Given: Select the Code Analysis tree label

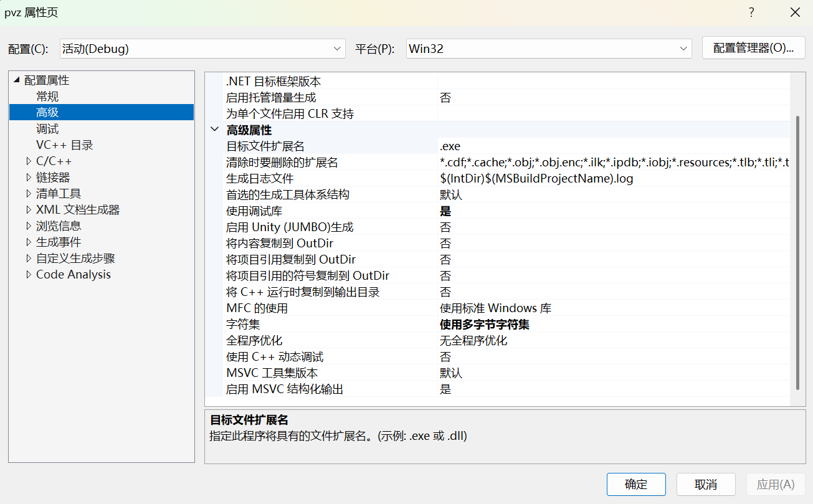Looking at the screenshot, I should pyautogui.click(x=74, y=275).
